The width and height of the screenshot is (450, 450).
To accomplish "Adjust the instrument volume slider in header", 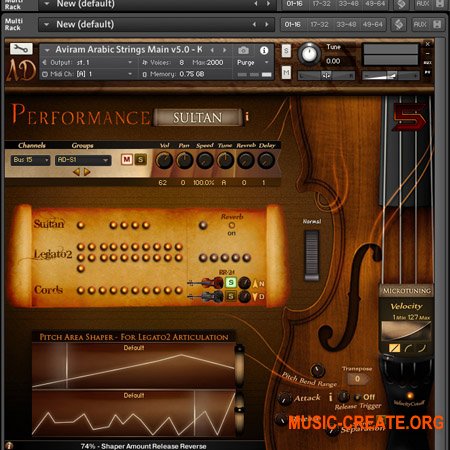I will (391, 76).
